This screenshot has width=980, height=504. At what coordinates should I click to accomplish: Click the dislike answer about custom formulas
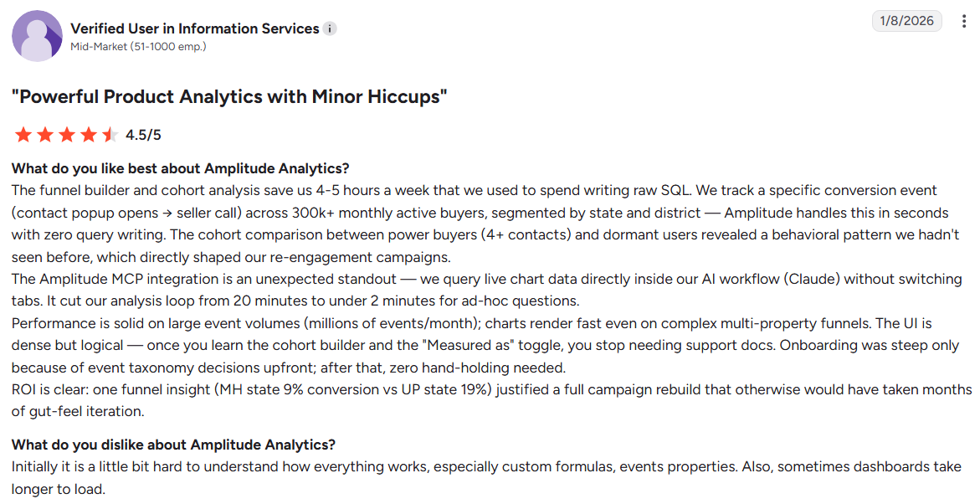click(486, 478)
